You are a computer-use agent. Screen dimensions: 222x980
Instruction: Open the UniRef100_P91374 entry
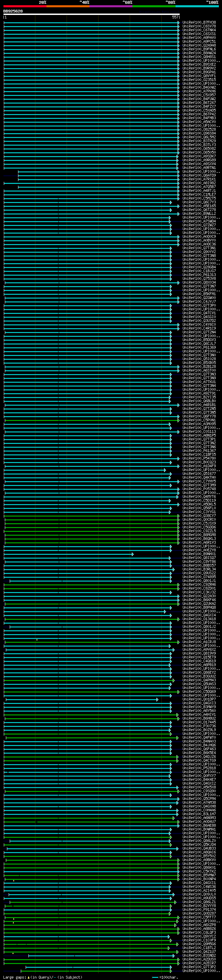(x=199, y=910)
